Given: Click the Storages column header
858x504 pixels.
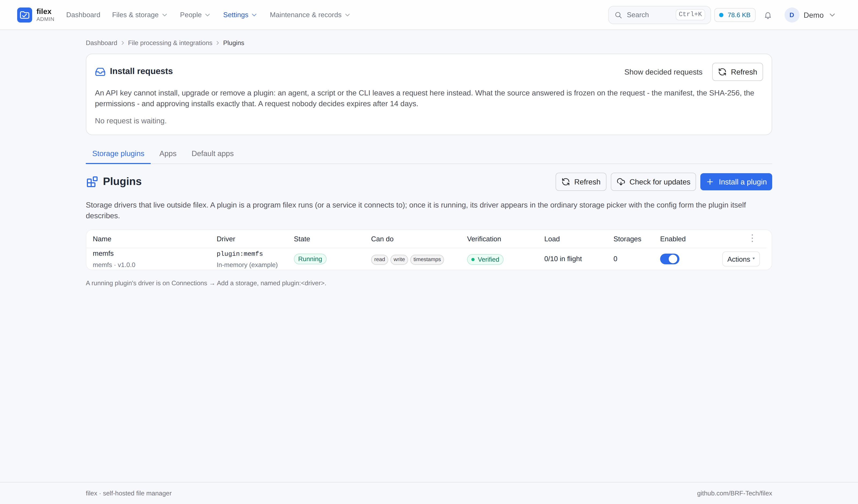Looking at the screenshot, I should [627, 239].
